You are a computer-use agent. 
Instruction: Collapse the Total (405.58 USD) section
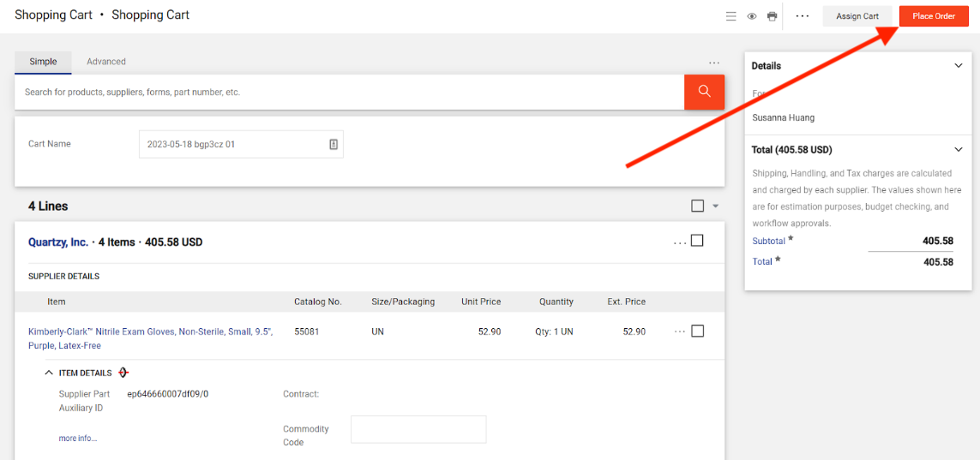click(959, 150)
